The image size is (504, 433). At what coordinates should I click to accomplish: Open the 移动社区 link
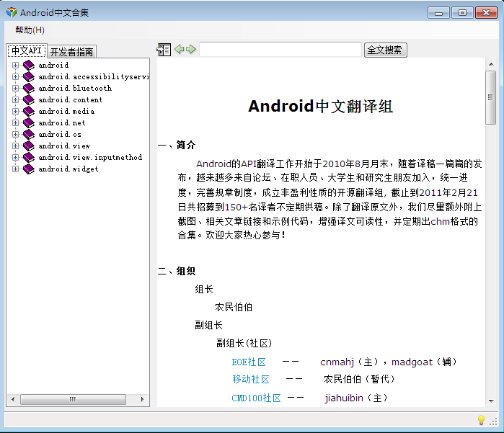(x=251, y=380)
